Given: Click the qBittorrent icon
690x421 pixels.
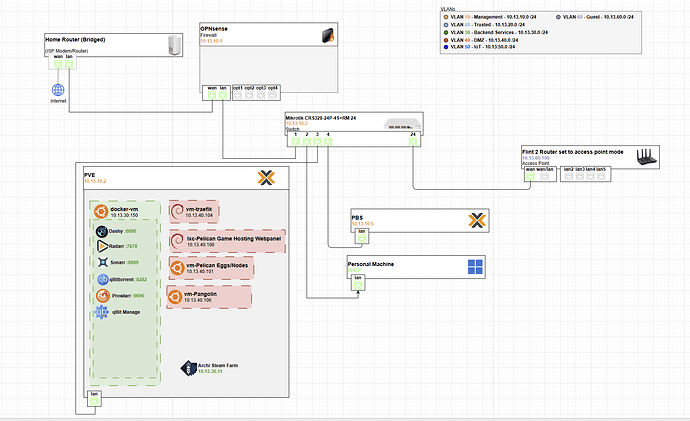Looking at the screenshot, I should (x=102, y=279).
